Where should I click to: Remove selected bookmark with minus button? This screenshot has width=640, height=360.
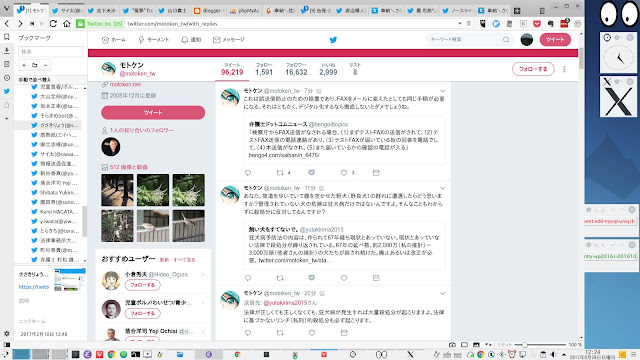(x=45, y=65)
